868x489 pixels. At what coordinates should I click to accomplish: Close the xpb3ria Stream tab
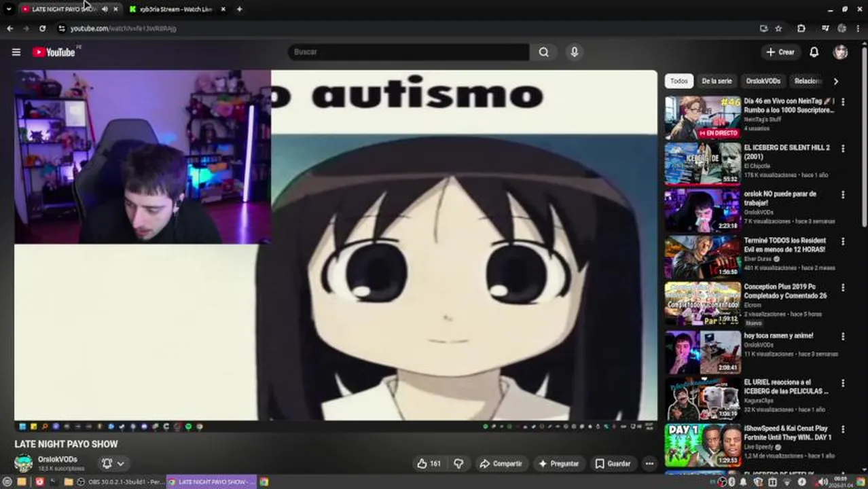223,10
